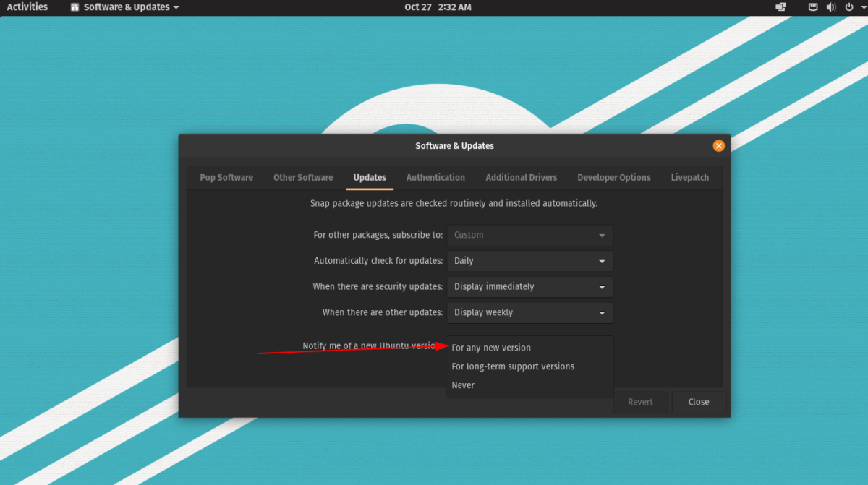
Task: Click the power icon in the top bar
Action: click(x=848, y=7)
